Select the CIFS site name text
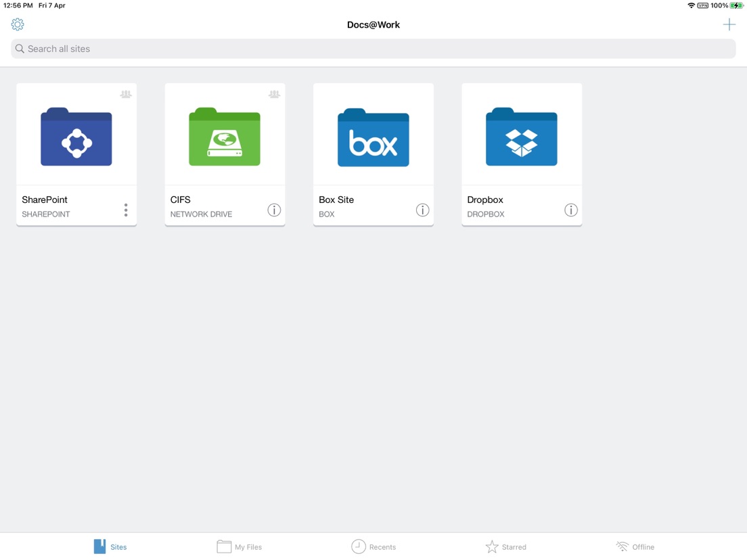 [x=180, y=200]
